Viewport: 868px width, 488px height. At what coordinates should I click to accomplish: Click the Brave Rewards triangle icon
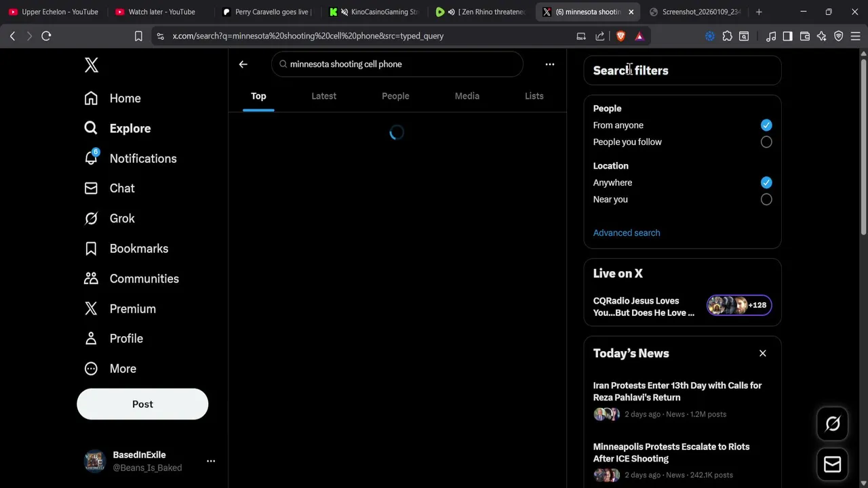coord(639,36)
